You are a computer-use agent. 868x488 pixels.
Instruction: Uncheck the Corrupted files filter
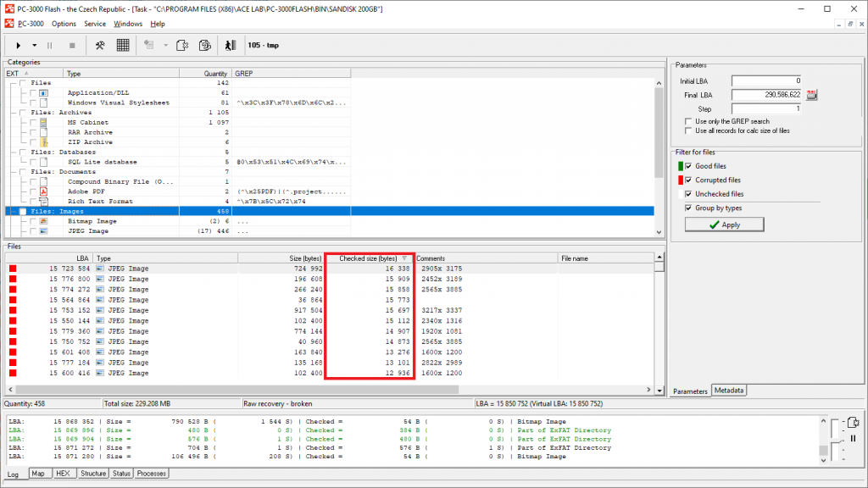688,180
